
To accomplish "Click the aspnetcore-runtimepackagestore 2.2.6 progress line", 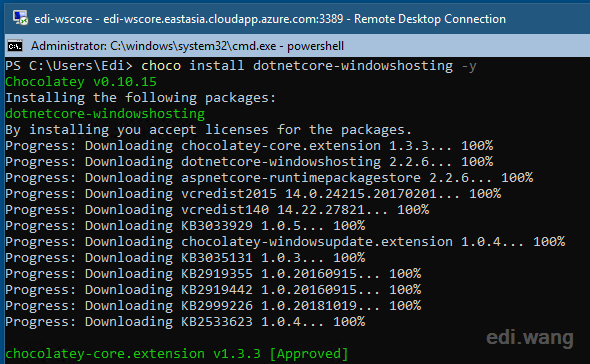I will pos(269,178).
